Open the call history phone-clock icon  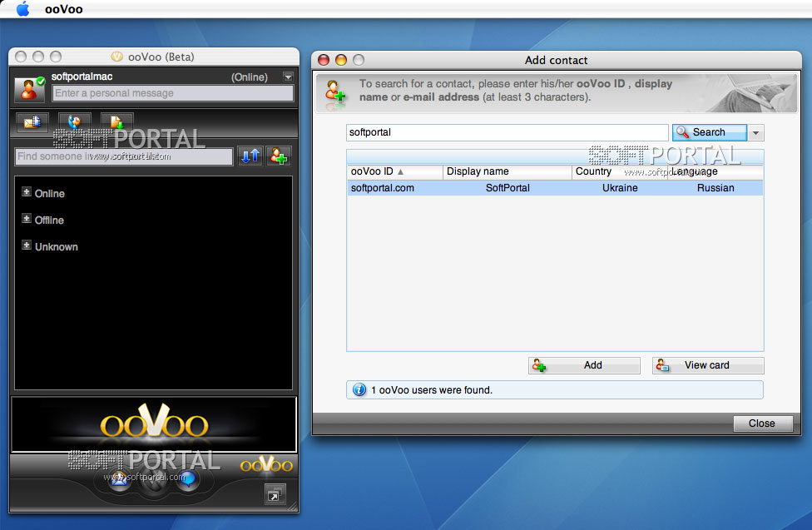tap(75, 122)
